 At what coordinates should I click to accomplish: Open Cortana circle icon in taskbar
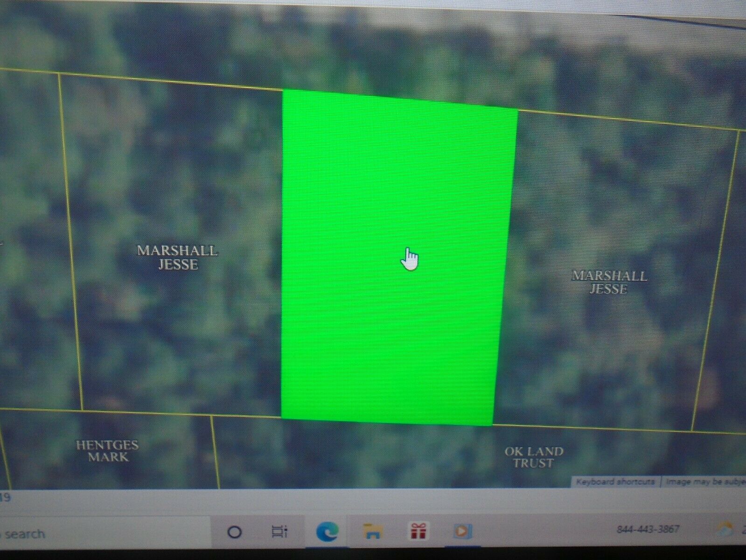pyautogui.click(x=234, y=532)
